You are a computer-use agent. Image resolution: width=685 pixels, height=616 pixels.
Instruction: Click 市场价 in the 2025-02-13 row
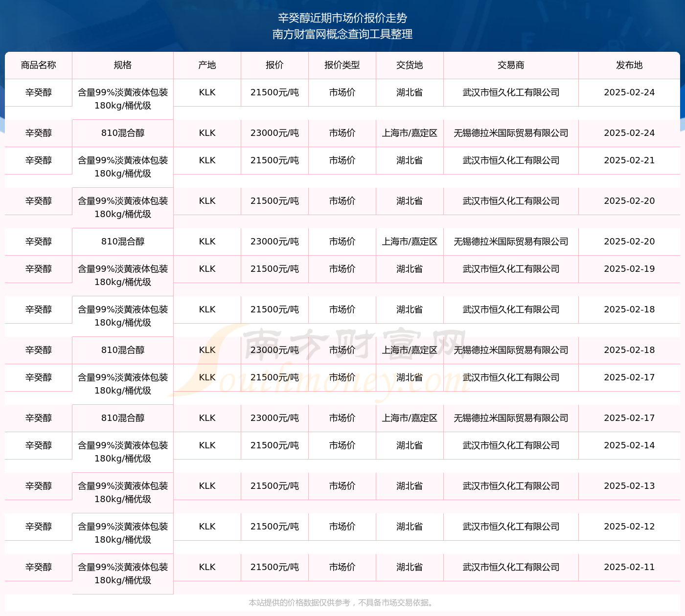tap(342, 486)
